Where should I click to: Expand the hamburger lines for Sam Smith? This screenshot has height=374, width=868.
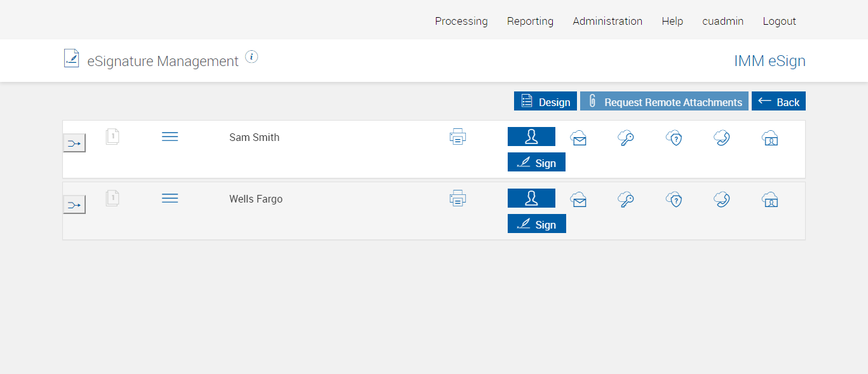click(x=170, y=137)
